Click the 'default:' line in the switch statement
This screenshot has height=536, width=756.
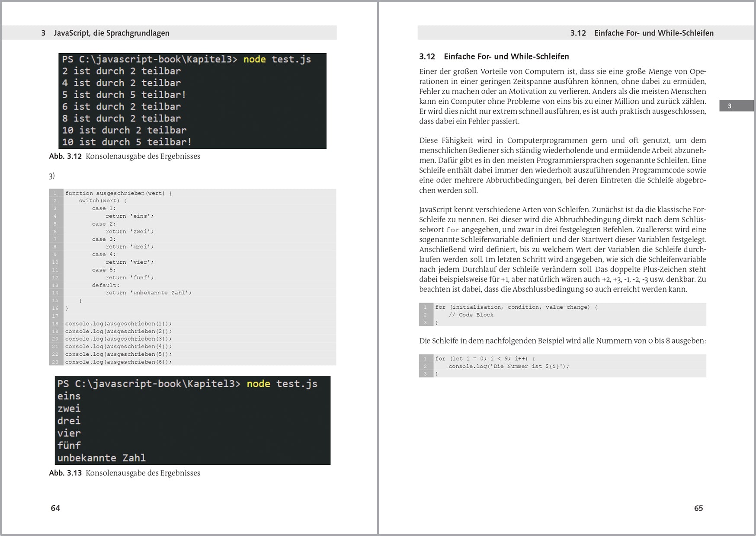click(105, 285)
